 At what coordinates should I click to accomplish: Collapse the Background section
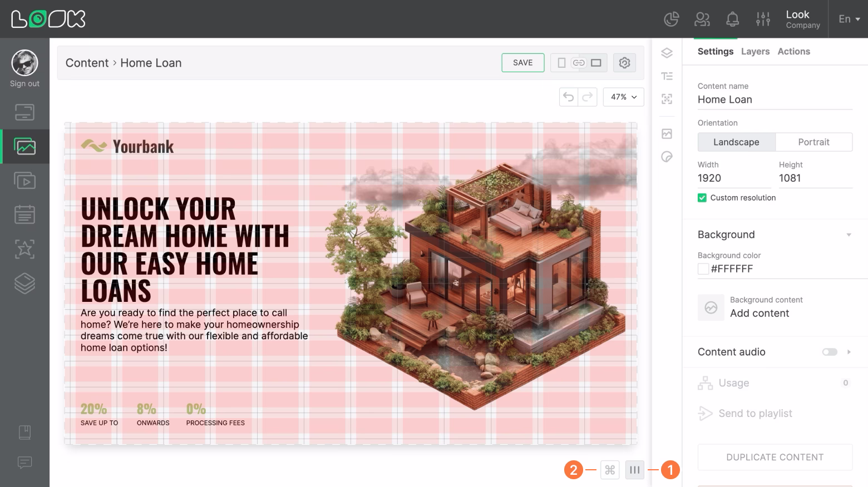click(x=849, y=234)
